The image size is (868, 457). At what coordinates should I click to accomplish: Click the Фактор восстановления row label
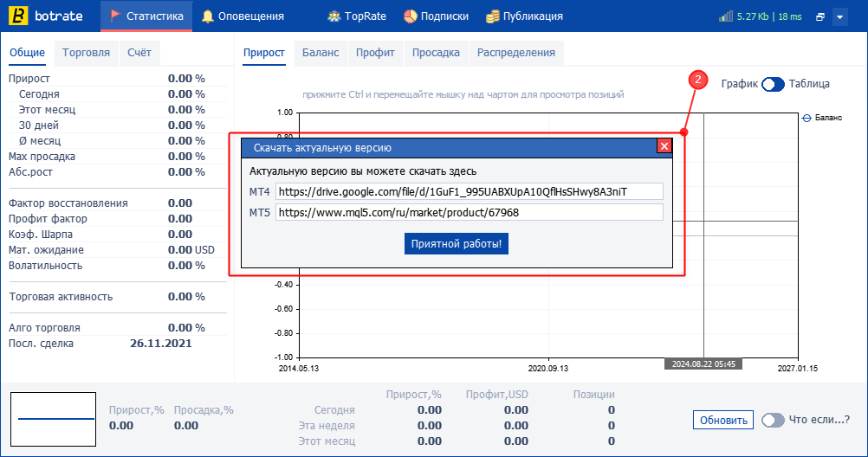pos(68,203)
